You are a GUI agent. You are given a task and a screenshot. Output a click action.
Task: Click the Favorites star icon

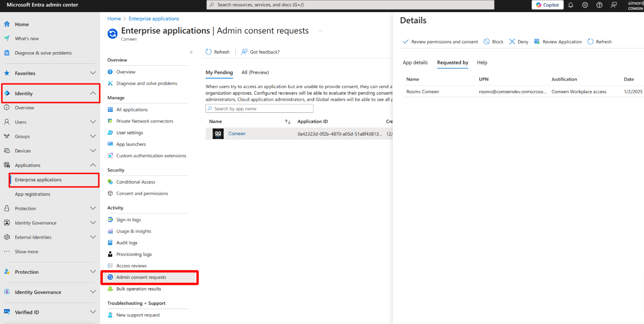pyautogui.click(x=7, y=73)
